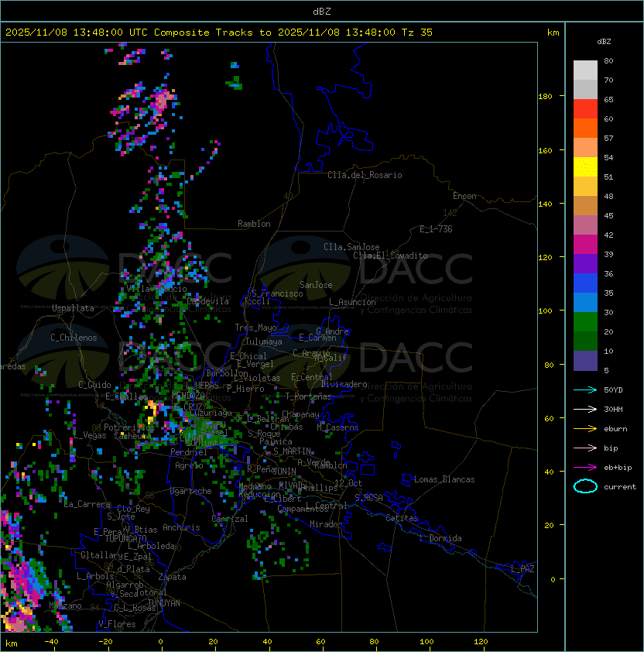644x652 pixels.
Task: Click the pink bip arrow in legend
Action: click(585, 448)
